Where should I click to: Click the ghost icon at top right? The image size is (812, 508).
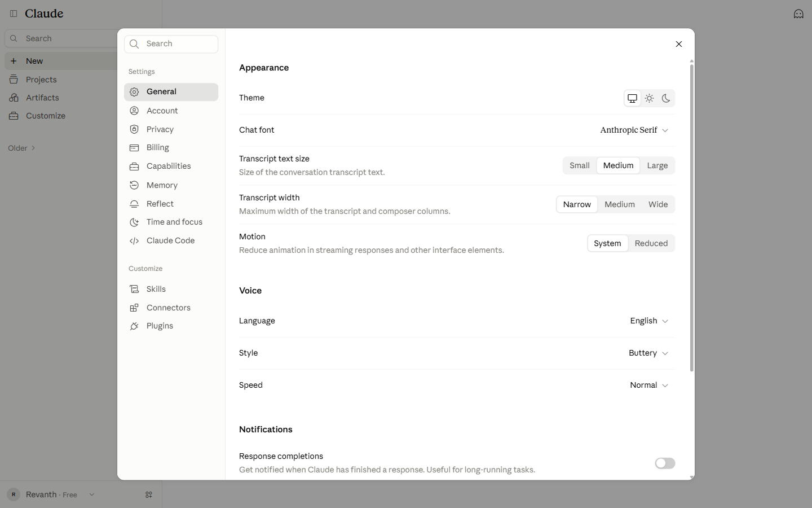pyautogui.click(x=798, y=14)
